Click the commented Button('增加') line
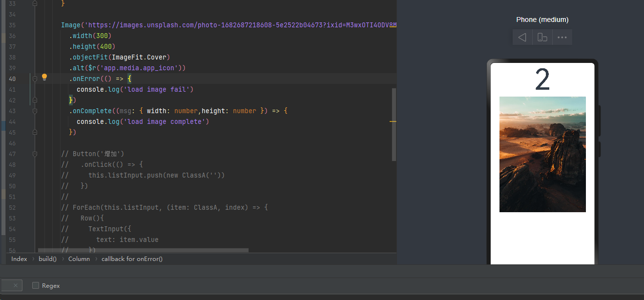The image size is (644, 300). click(x=93, y=154)
